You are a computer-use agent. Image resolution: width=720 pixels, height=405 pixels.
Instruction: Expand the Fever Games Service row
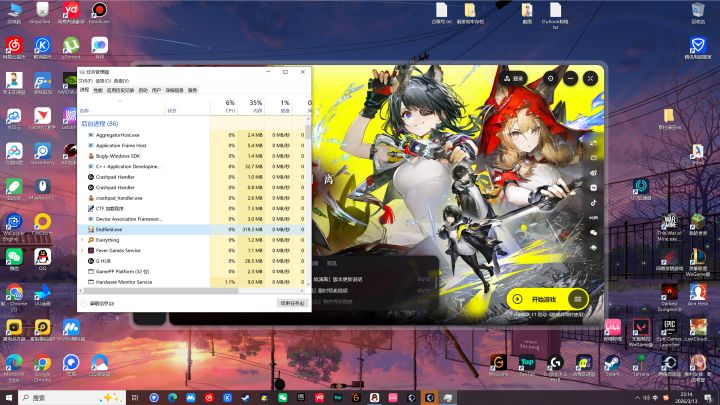pos(82,250)
